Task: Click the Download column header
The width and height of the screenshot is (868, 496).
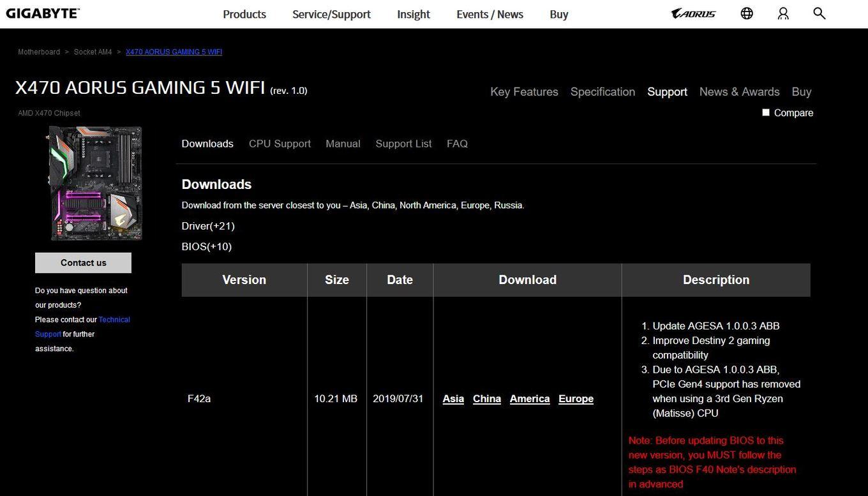Action: 528,280
